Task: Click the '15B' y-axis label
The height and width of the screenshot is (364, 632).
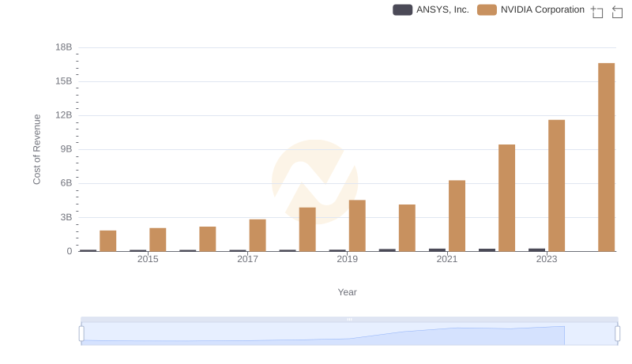Action: tap(64, 81)
